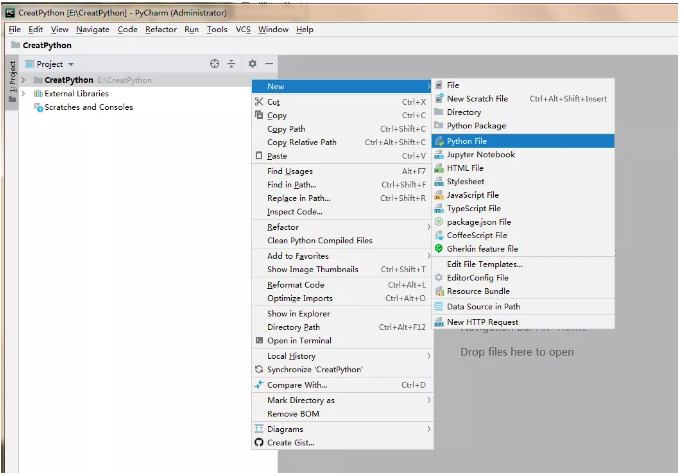Choose Inspect Code entry

pos(342,212)
